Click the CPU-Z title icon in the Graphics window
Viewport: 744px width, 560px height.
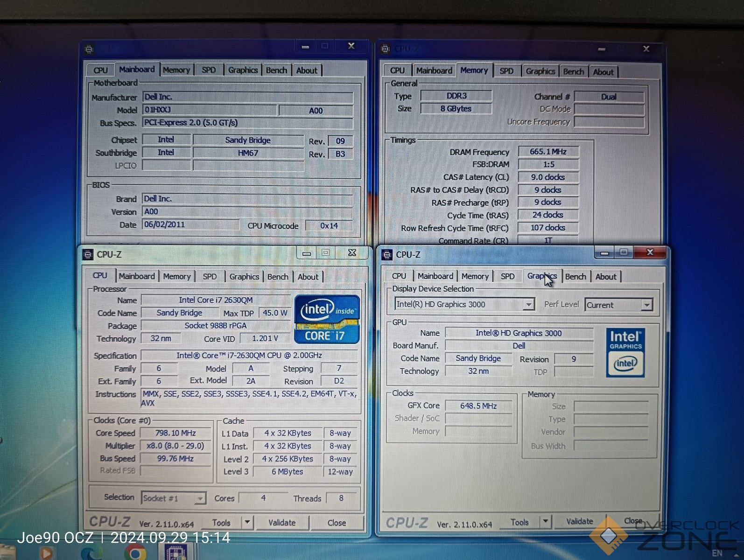click(x=387, y=254)
